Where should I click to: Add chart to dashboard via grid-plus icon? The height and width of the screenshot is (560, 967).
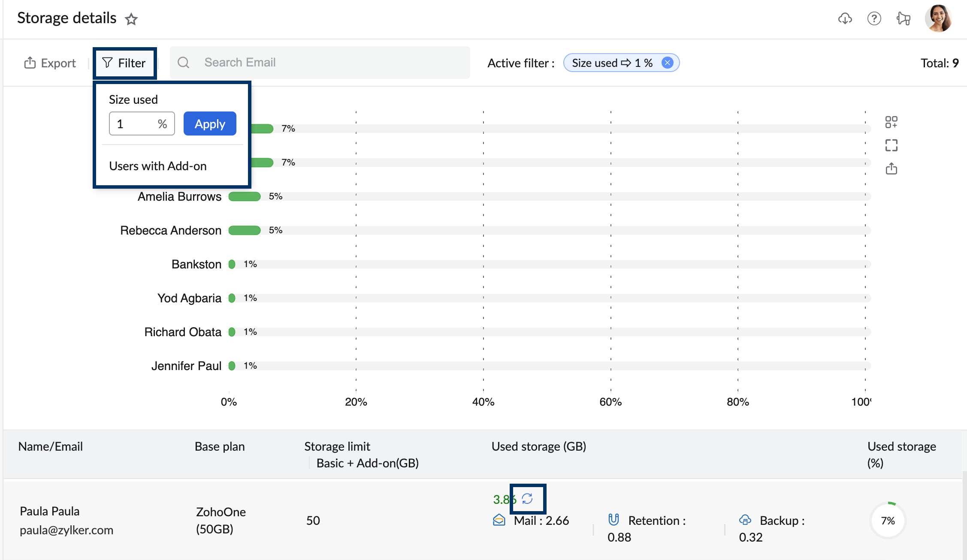tap(891, 122)
